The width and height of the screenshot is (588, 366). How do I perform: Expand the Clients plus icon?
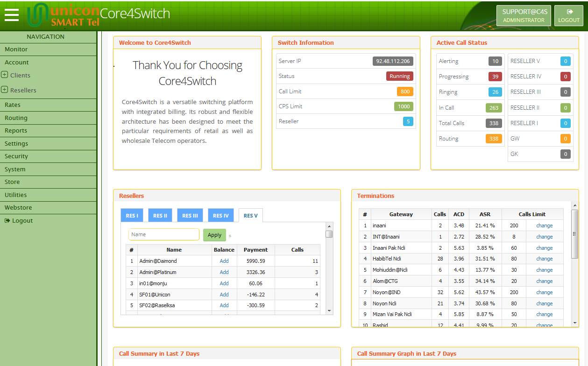point(5,75)
